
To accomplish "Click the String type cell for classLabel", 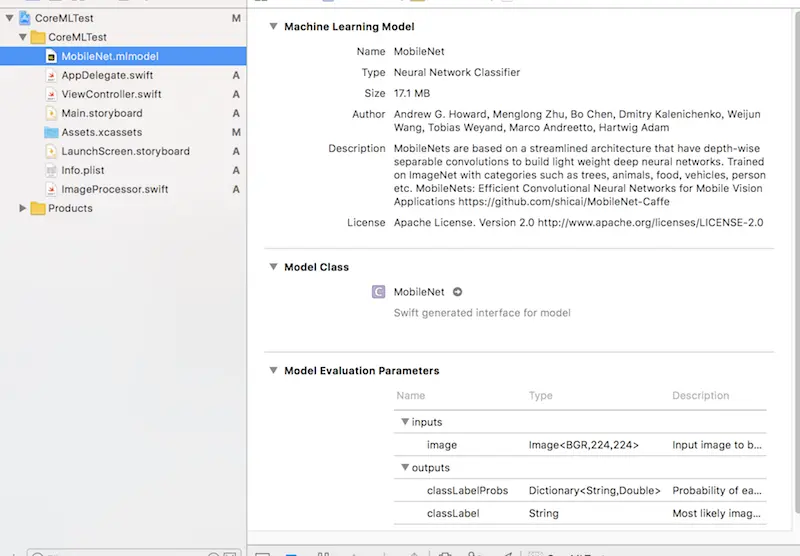I will 543,513.
